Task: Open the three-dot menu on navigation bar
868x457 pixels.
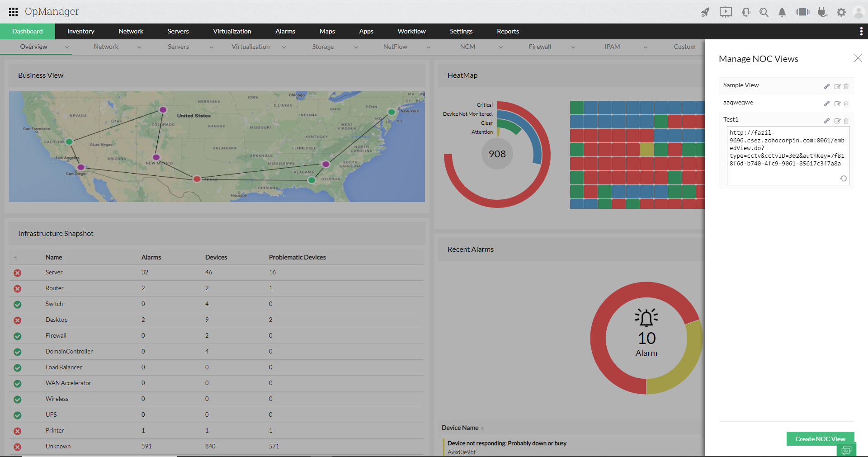Action: coord(861,31)
